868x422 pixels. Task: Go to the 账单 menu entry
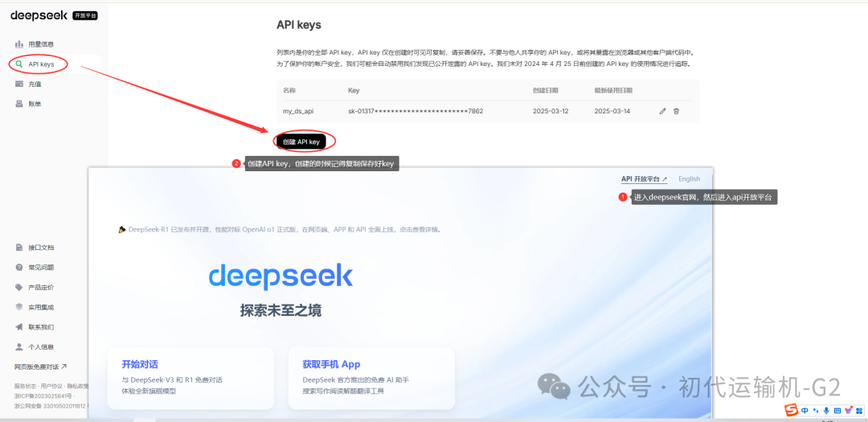[x=35, y=104]
